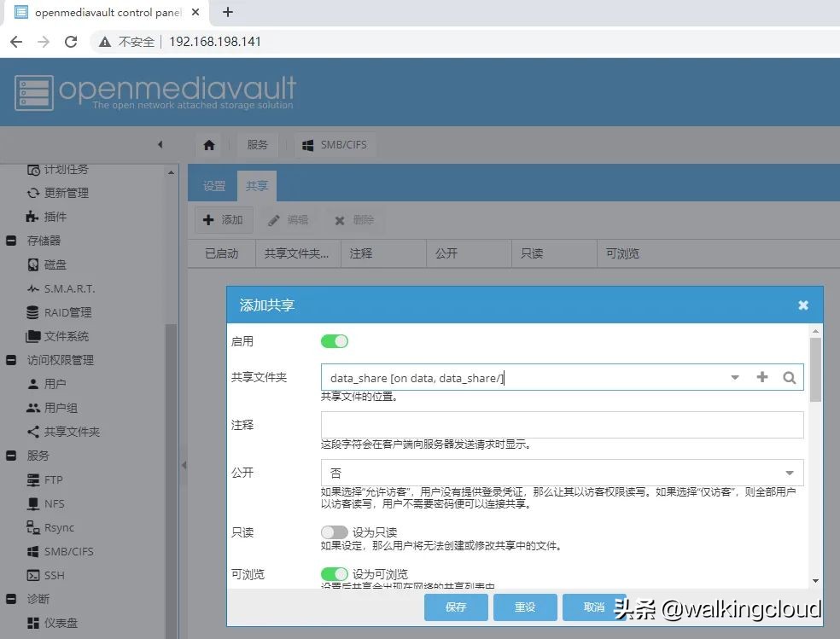The image size is (840, 639).
Task: Select the openmediavault browser tab
Action: point(106,12)
